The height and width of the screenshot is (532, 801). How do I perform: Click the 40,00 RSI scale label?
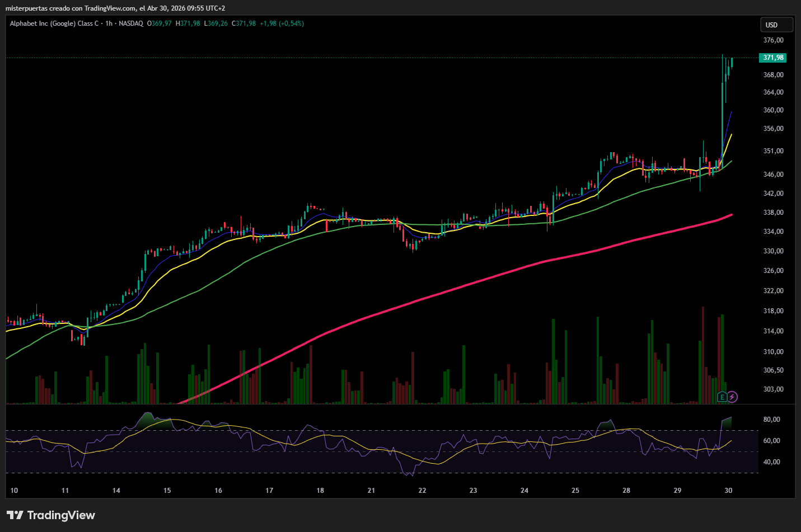pos(771,462)
